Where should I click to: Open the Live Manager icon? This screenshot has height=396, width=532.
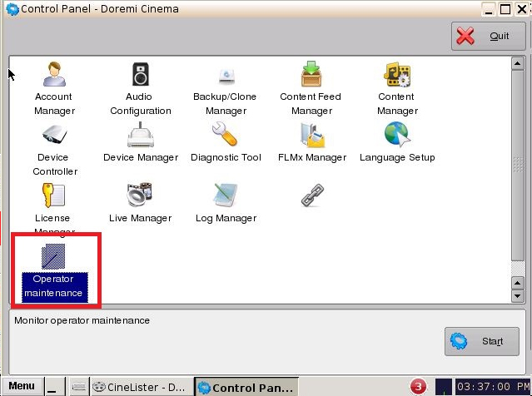(139, 195)
